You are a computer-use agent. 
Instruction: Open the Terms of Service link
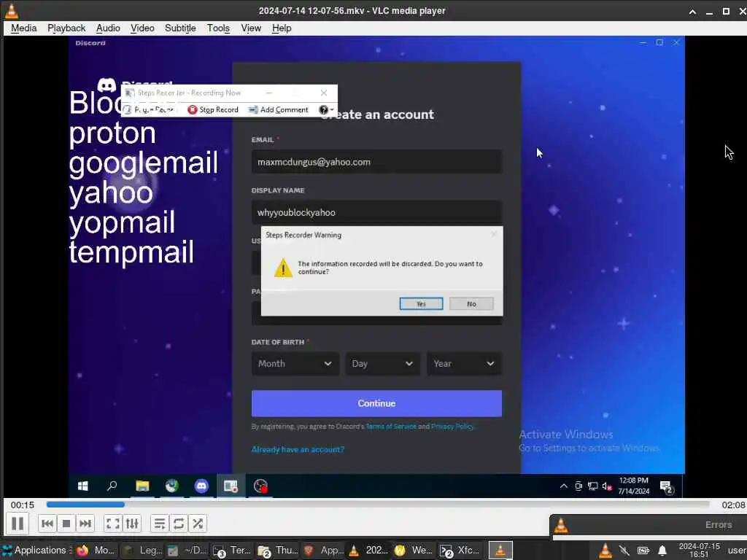pyautogui.click(x=391, y=426)
